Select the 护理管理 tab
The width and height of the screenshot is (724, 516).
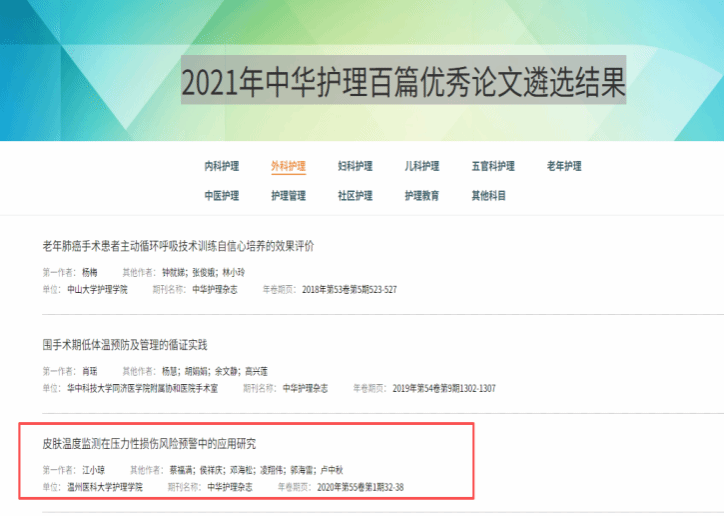click(x=288, y=196)
